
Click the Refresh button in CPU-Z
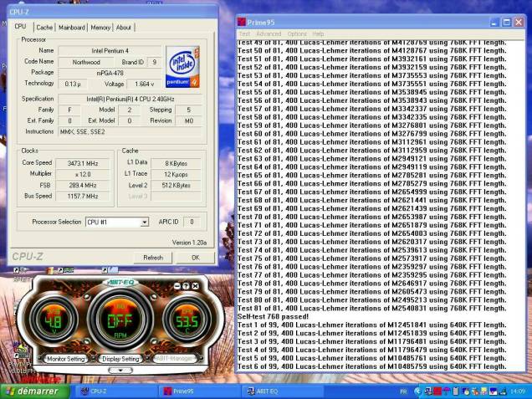(x=153, y=258)
